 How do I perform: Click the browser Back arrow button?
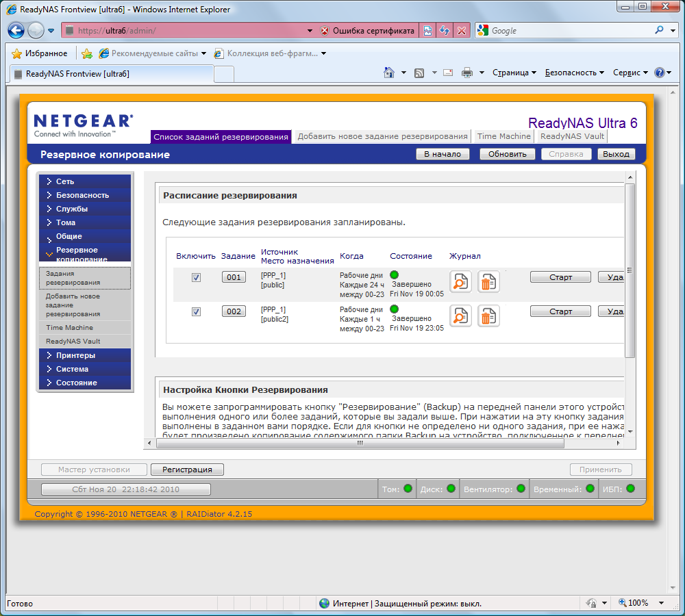[x=16, y=30]
